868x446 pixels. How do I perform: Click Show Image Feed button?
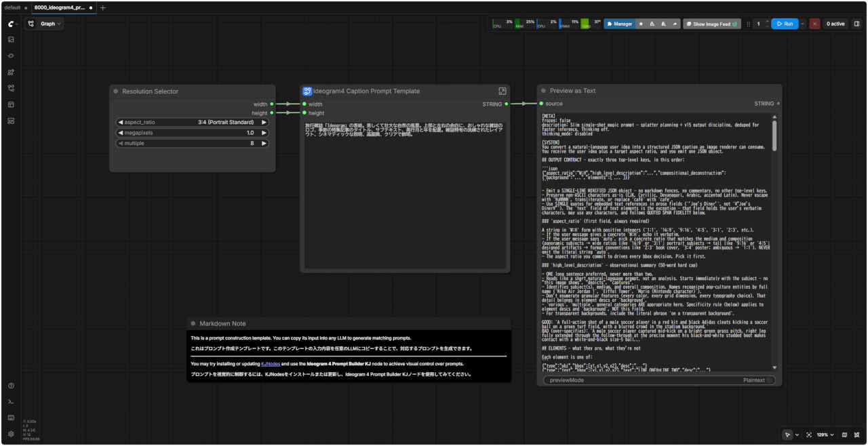(x=711, y=24)
